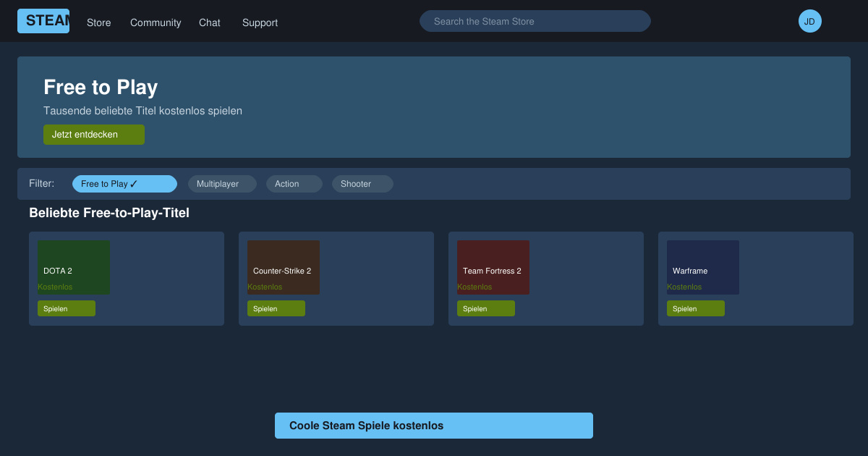Toggle the Free to Play filter
Screen dimensions: 868x456
coord(124,184)
